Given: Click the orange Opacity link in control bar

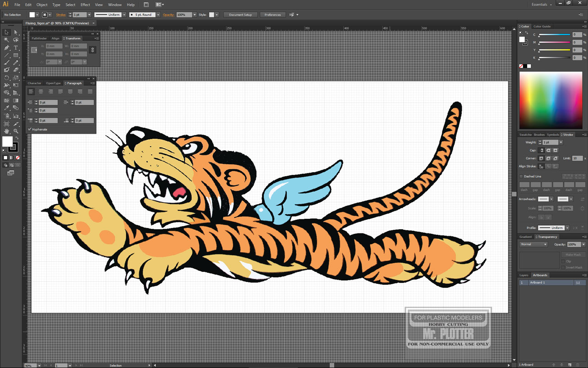Looking at the screenshot, I should point(169,15).
